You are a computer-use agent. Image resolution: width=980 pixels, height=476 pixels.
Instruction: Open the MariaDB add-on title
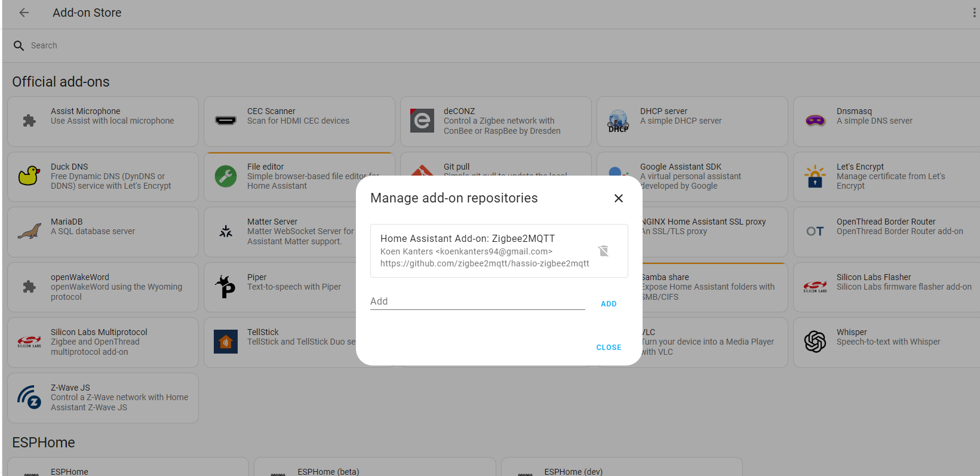tap(67, 222)
